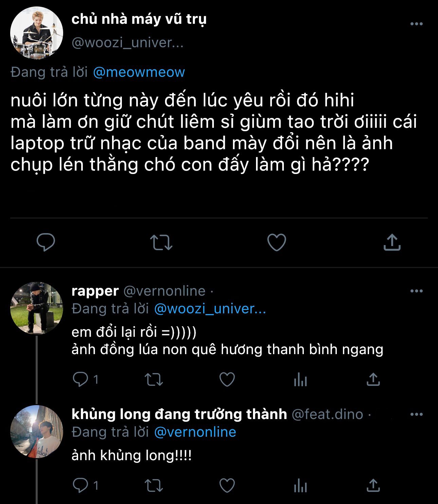This screenshot has width=438, height=504.
Task: Open more options on feat.dino reply
Action: tap(416, 414)
